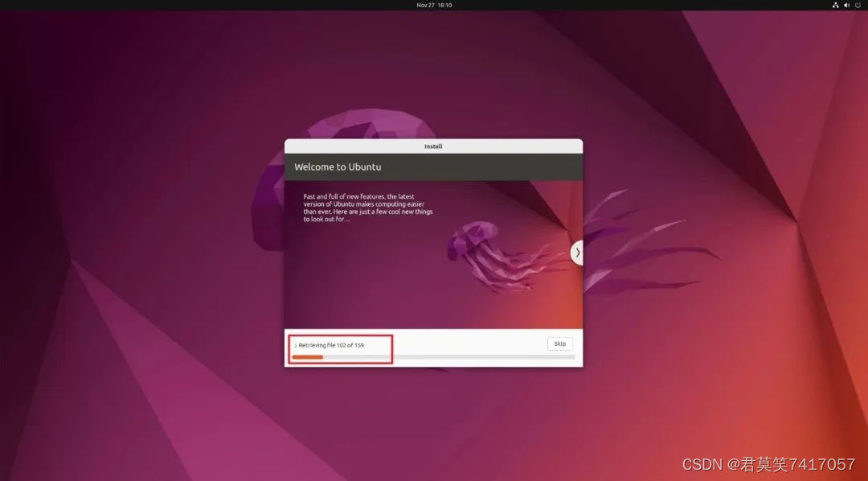Go to next slide with right chevron

tap(577, 253)
